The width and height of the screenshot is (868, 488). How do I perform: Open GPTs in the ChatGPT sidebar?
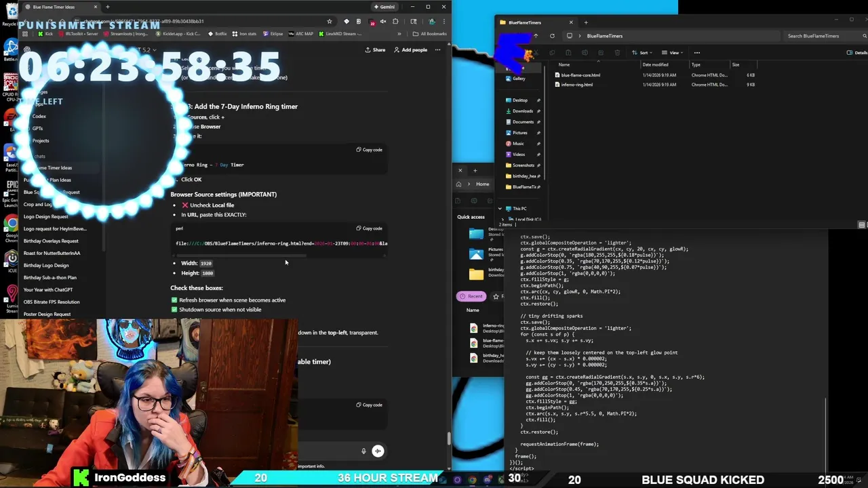pyautogui.click(x=37, y=128)
